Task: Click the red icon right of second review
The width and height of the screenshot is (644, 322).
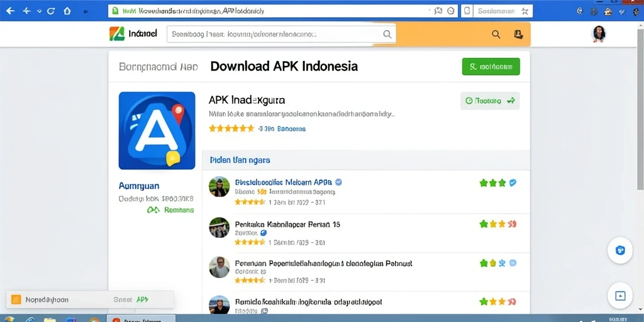Action: point(512,225)
